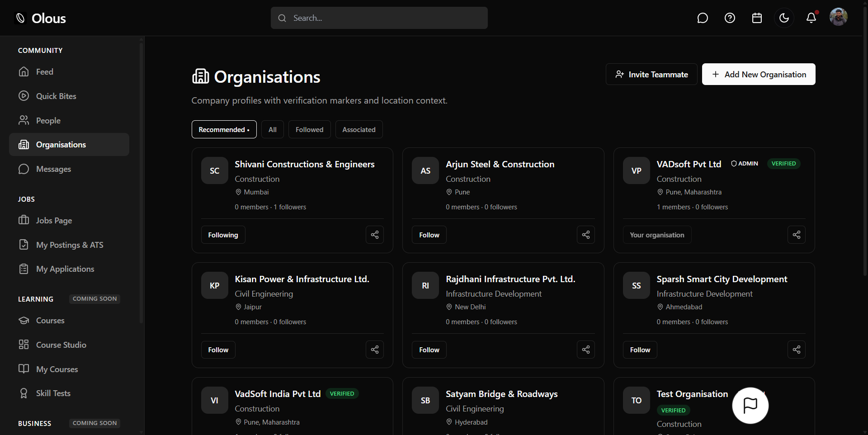Open Courses in sidebar
The height and width of the screenshot is (435, 868).
tap(69, 321)
